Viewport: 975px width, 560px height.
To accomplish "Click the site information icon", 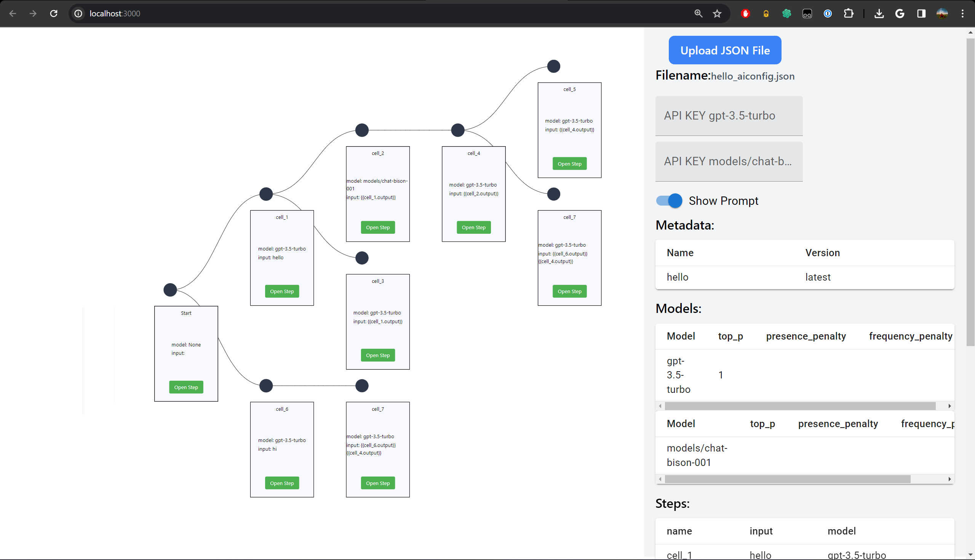I will [78, 13].
